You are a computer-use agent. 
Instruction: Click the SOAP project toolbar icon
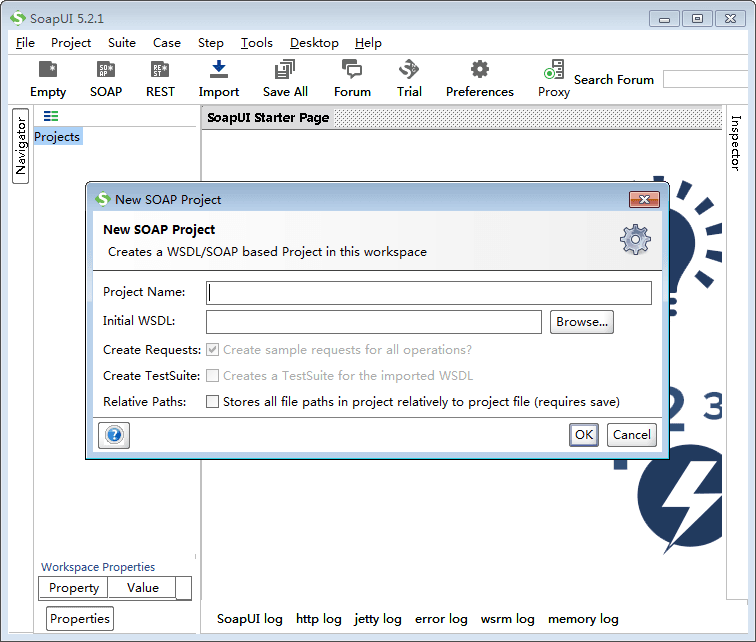pos(105,70)
